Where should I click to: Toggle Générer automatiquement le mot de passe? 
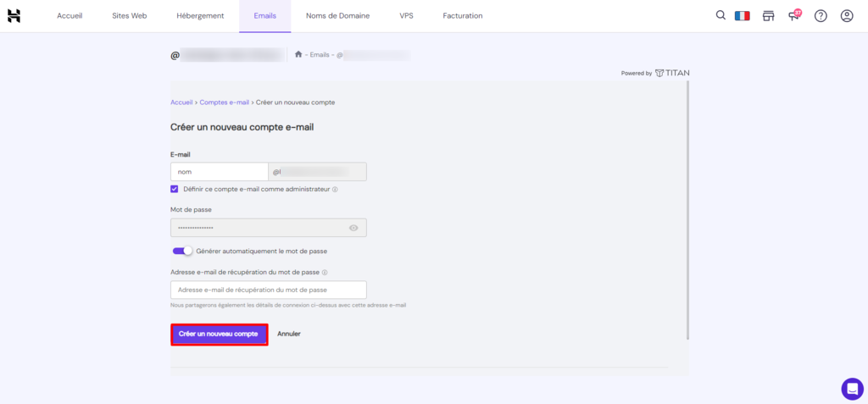pos(182,251)
